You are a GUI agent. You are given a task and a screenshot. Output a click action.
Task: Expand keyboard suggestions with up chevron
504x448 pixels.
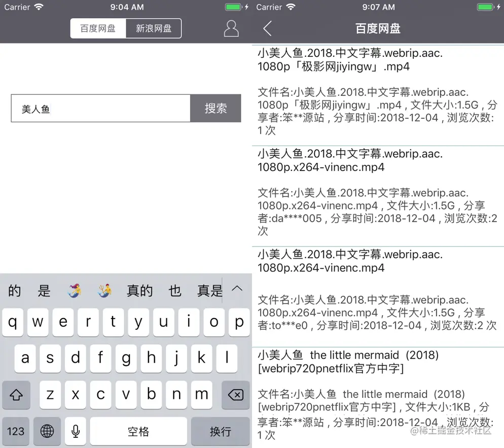(x=237, y=288)
